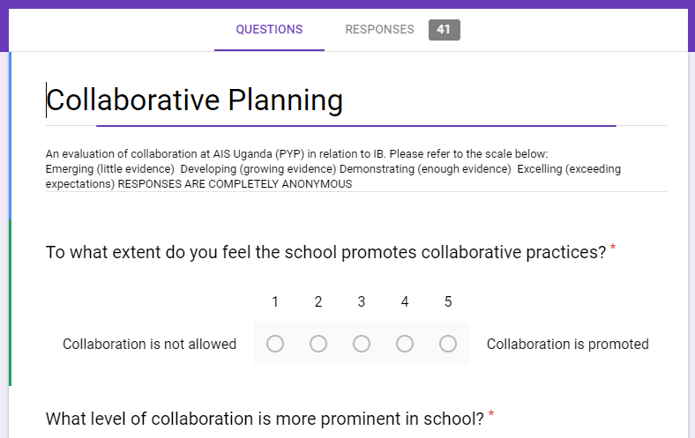Click the Collaborative Planning form title field
This screenshot has width=695, height=438.
point(195,100)
